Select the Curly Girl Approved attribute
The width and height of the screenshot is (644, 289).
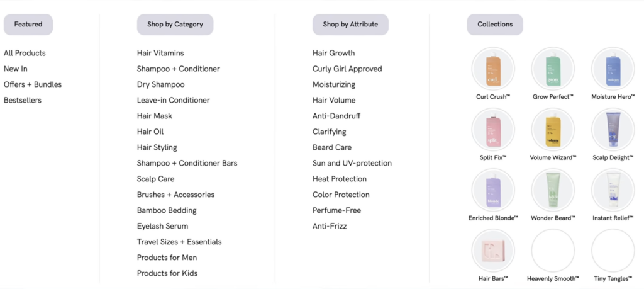pyautogui.click(x=347, y=69)
